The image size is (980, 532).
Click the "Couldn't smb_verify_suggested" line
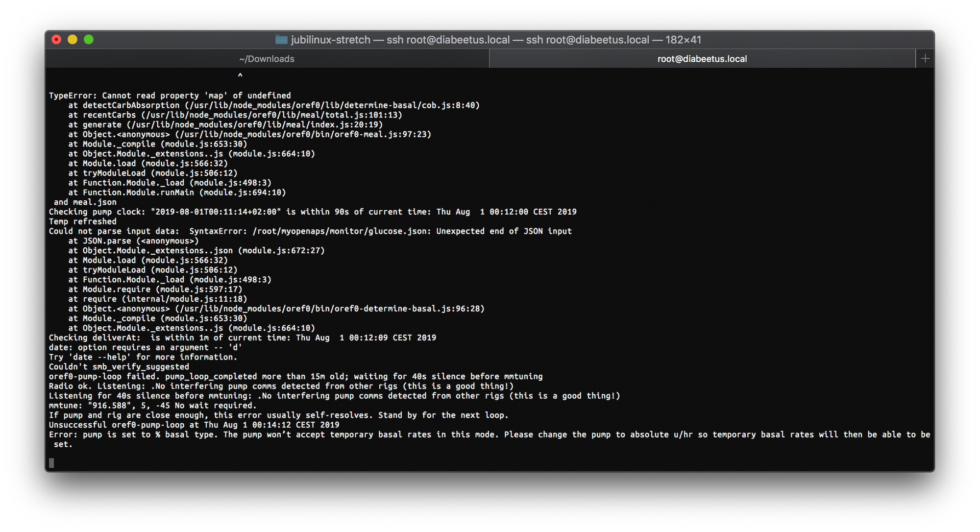coord(119,367)
